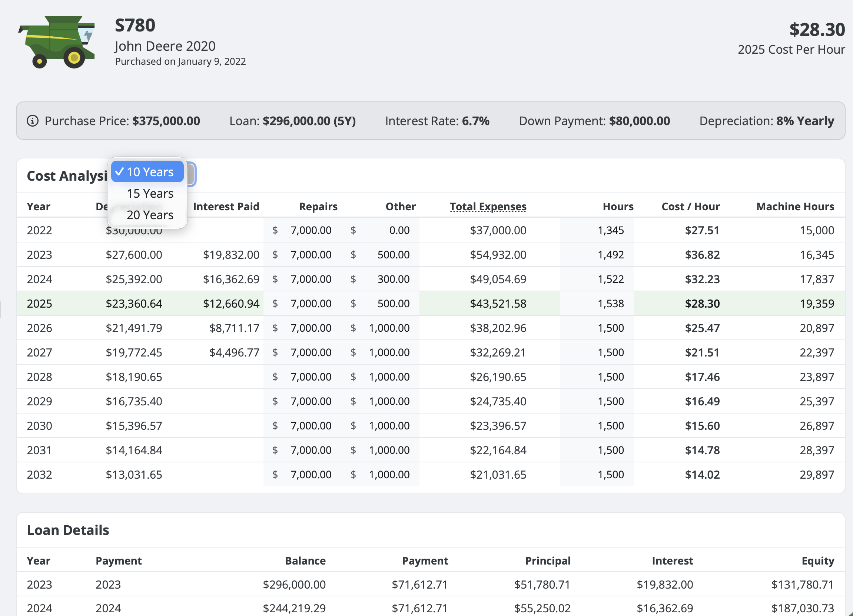This screenshot has height=616, width=853.
Task: Click the "Year" column header
Action: pos(38,206)
